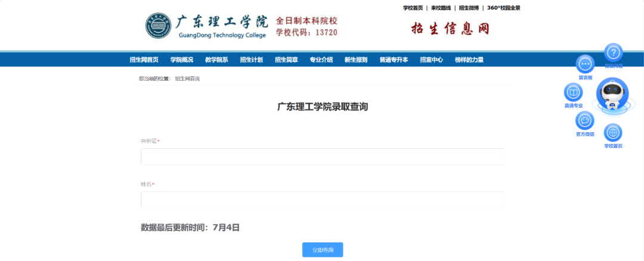Open the 招宣中心 navigation item
This screenshot has height=261, width=644.
431,60
